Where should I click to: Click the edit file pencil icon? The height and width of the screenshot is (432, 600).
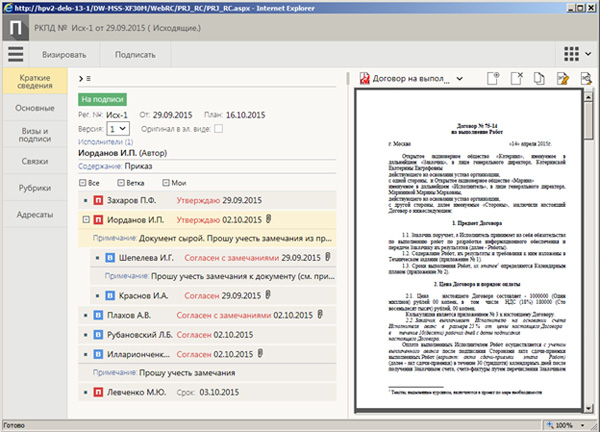(563, 78)
